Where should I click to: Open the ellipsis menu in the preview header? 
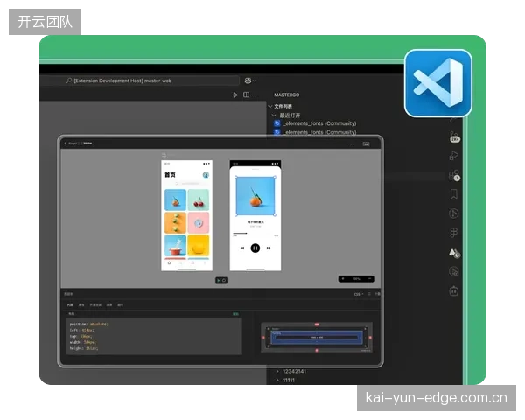coord(351,144)
